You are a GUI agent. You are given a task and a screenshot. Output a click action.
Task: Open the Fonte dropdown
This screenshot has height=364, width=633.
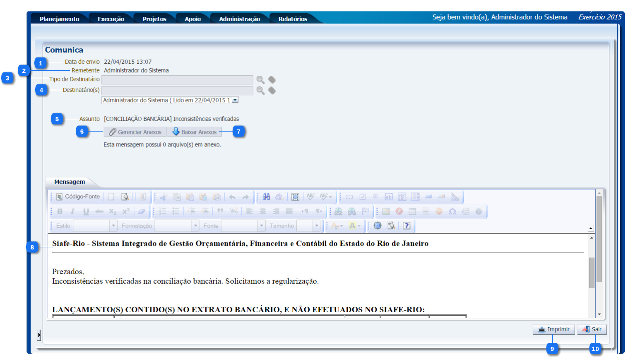(x=261, y=226)
